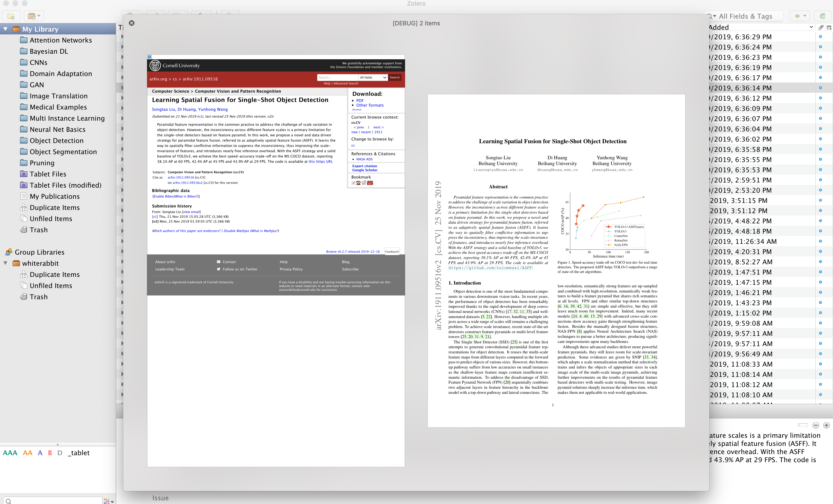This screenshot has height=504, width=833.
Task: Select Object Segmentation collection
Action: [63, 152]
